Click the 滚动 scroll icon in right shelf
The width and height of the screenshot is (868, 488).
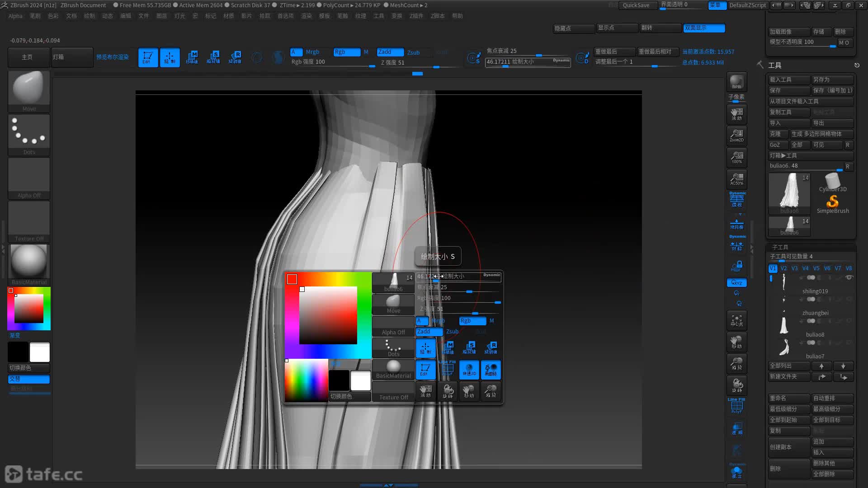tap(736, 114)
